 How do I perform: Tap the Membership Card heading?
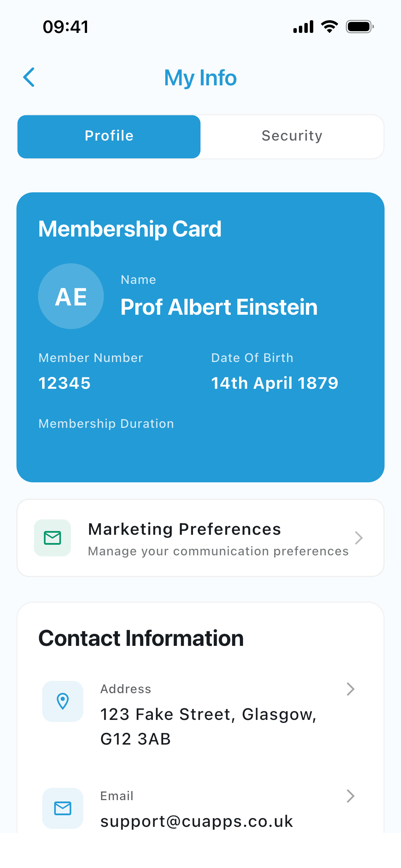tap(130, 229)
